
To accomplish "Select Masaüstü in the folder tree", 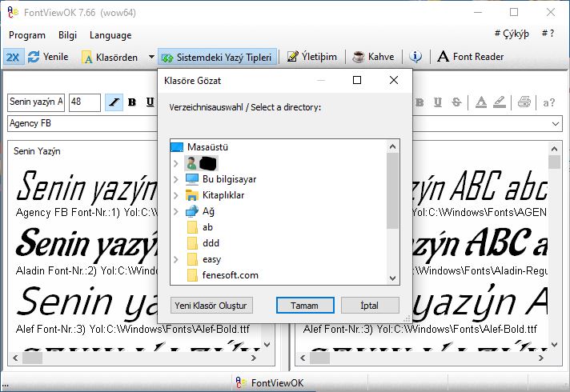I will pyautogui.click(x=207, y=147).
